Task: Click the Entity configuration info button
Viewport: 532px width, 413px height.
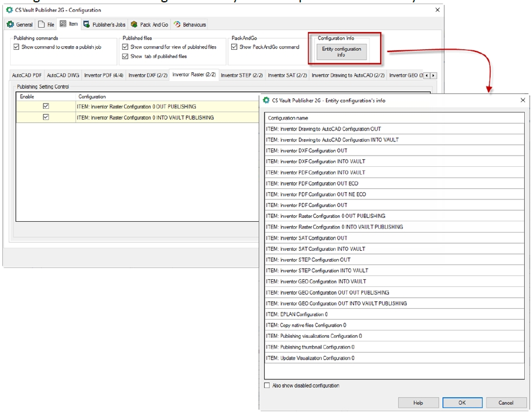Action: (x=341, y=52)
